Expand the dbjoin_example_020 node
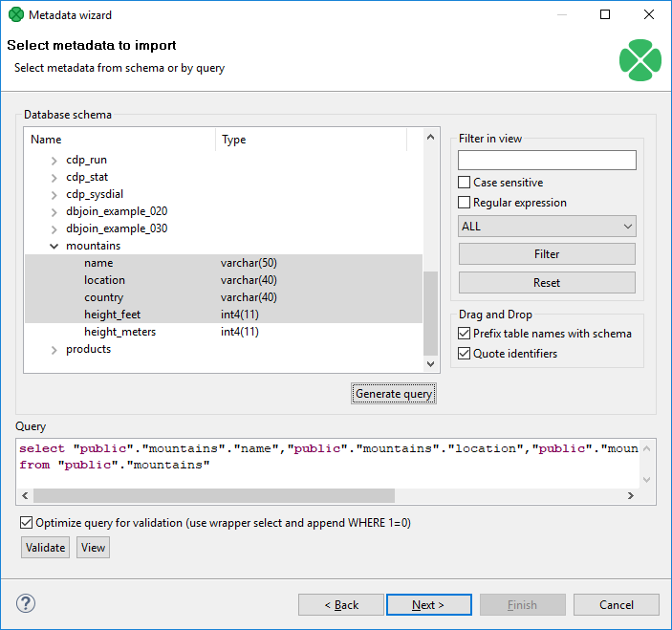The width and height of the screenshot is (672, 630). [54, 212]
